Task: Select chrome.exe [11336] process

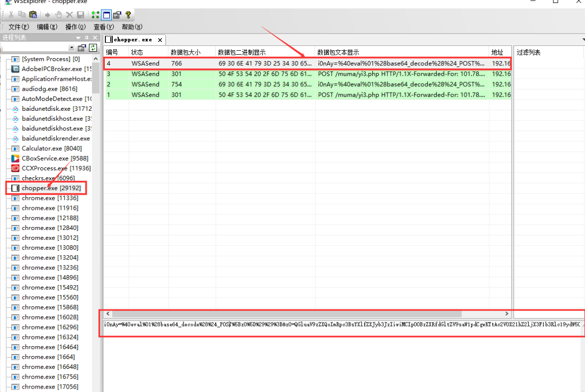Action: [50, 198]
